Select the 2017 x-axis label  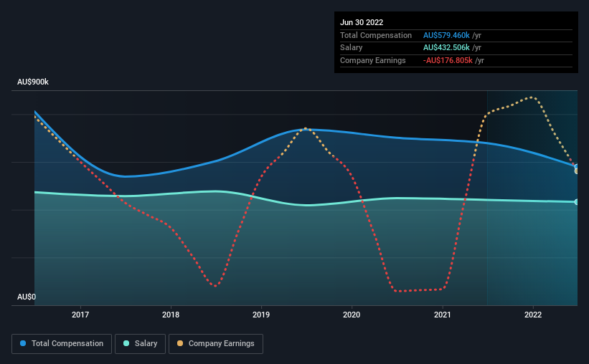[x=80, y=315]
